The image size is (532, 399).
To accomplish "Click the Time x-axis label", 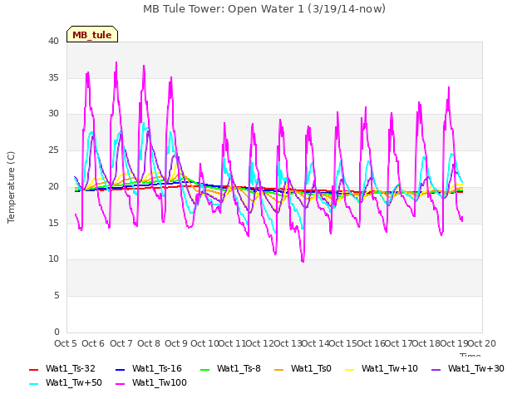I will [470, 355].
